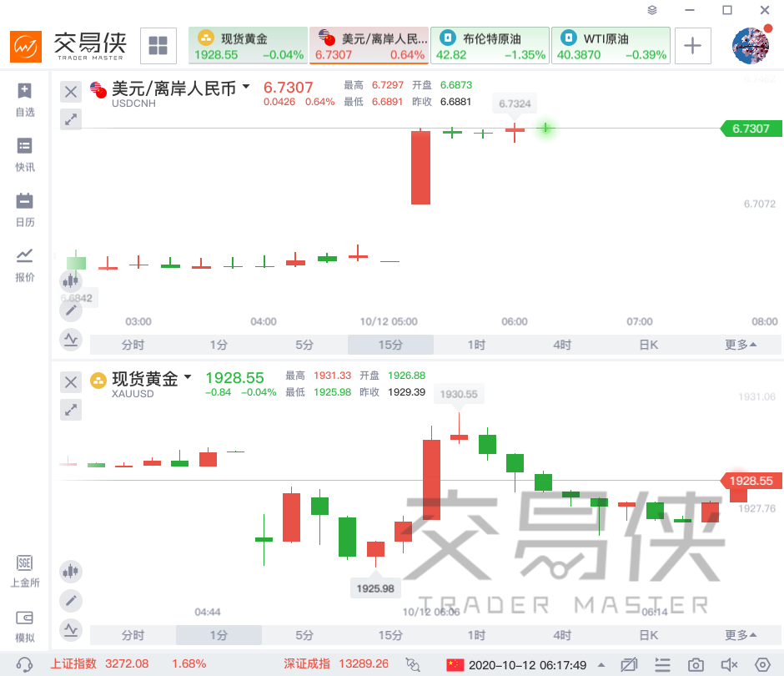Click the plus button to add symbol

692,46
